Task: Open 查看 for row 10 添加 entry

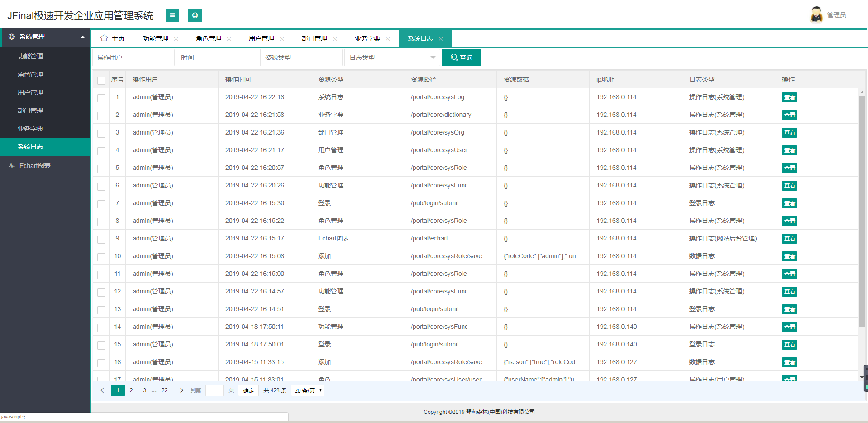Action: (789, 256)
